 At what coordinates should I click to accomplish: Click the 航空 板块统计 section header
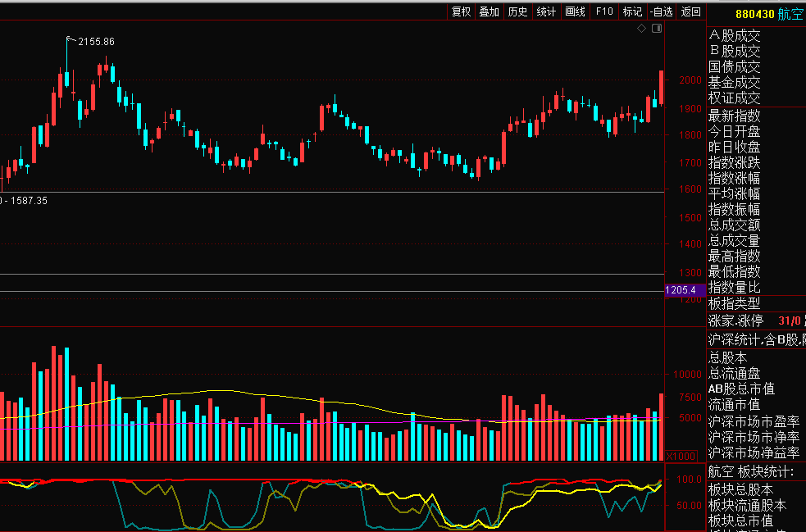coord(751,472)
